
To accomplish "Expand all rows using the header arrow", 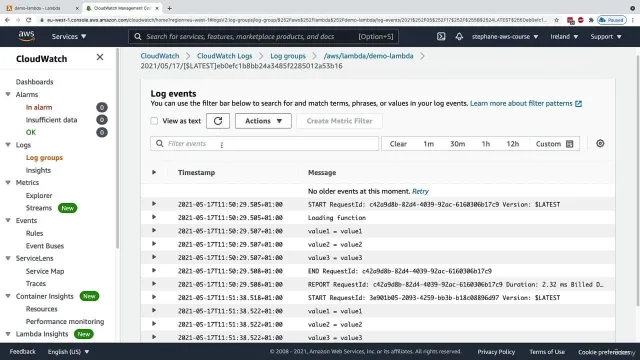I will pyautogui.click(x=154, y=172).
